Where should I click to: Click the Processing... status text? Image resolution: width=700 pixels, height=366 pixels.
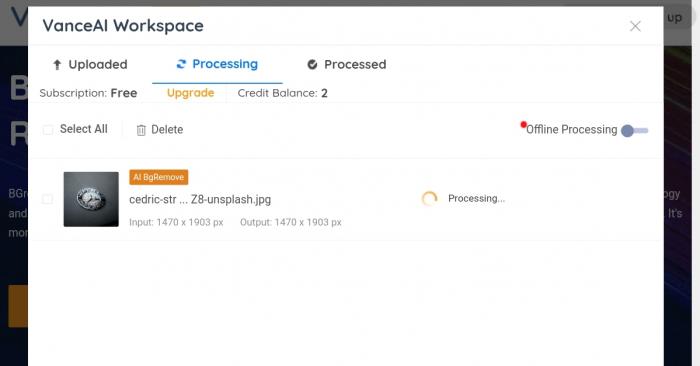476,199
